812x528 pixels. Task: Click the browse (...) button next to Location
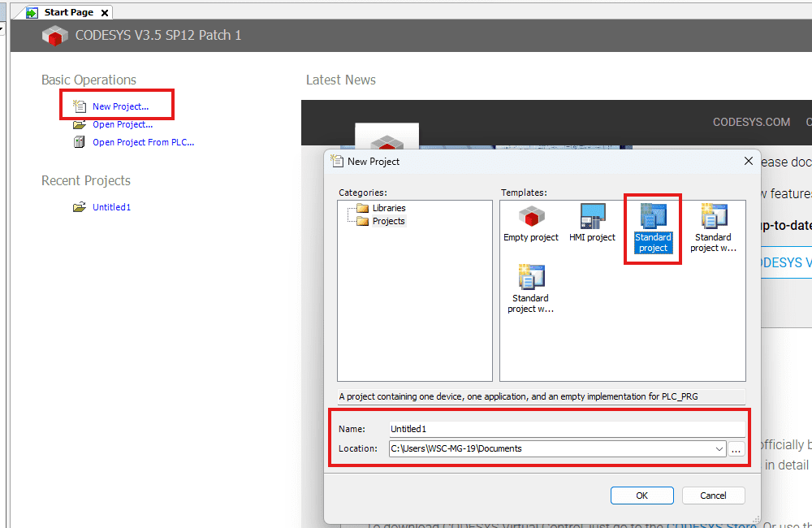click(736, 448)
